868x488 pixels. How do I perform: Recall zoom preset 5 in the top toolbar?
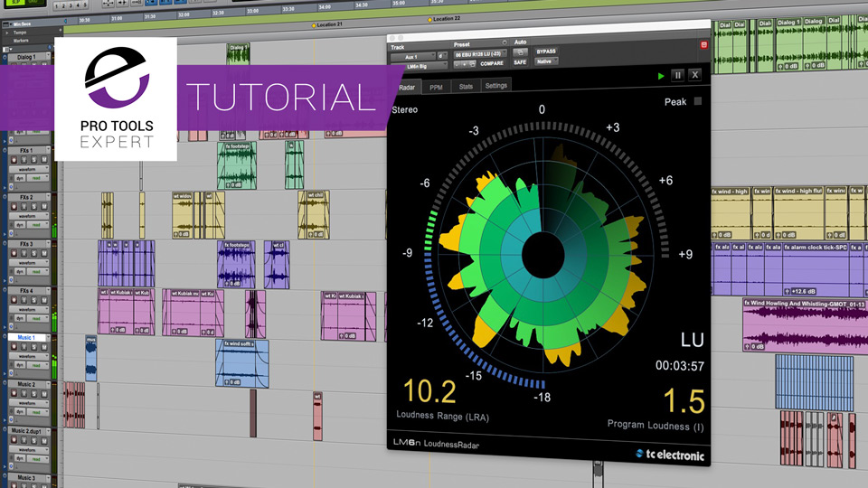(85, 5)
